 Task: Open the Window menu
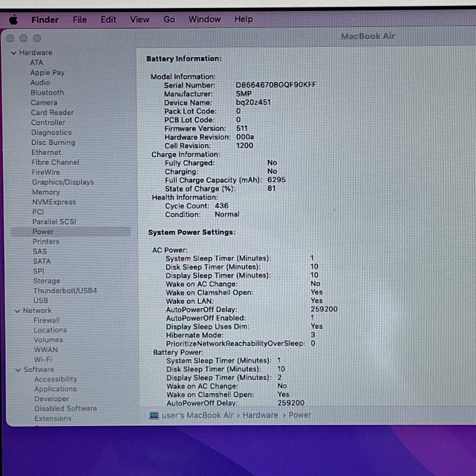coord(205,19)
